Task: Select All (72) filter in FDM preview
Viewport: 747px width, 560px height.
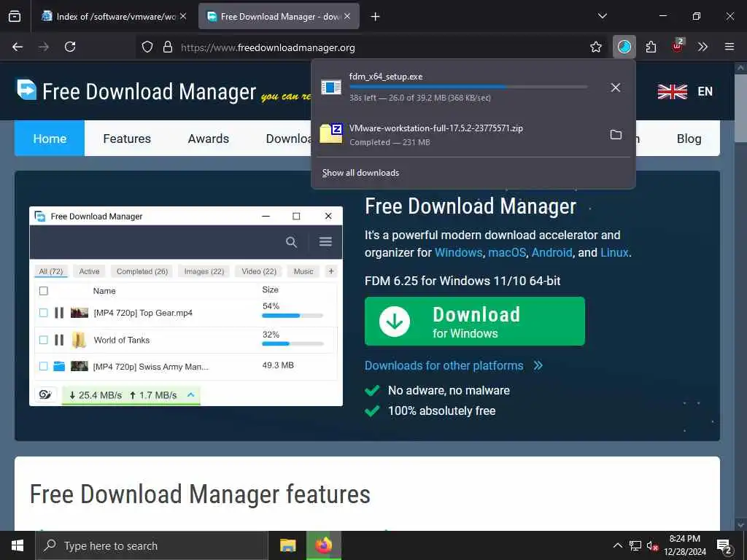Action: click(x=51, y=271)
